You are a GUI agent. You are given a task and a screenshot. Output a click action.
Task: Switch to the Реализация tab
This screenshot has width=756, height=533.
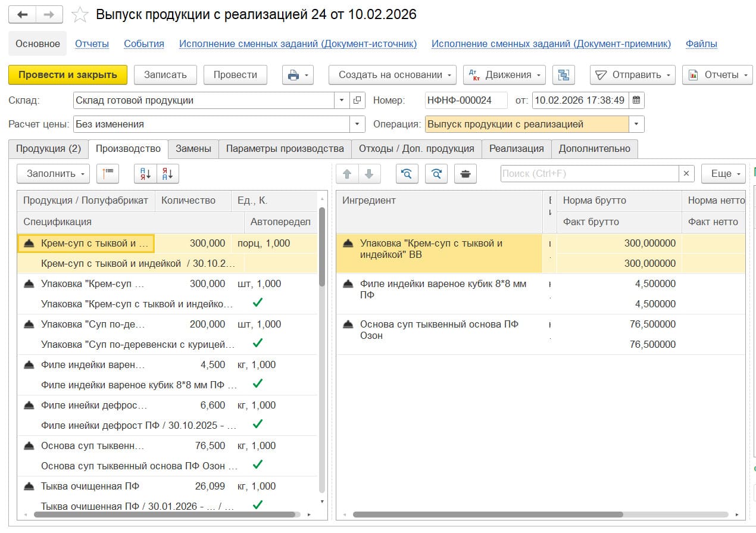click(x=516, y=149)
